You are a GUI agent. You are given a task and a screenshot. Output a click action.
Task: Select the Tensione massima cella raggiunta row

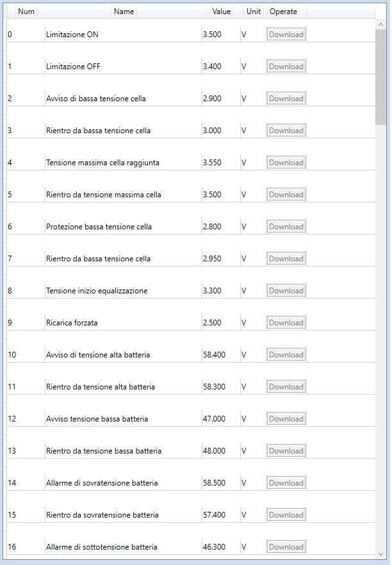tap(102, 163)
